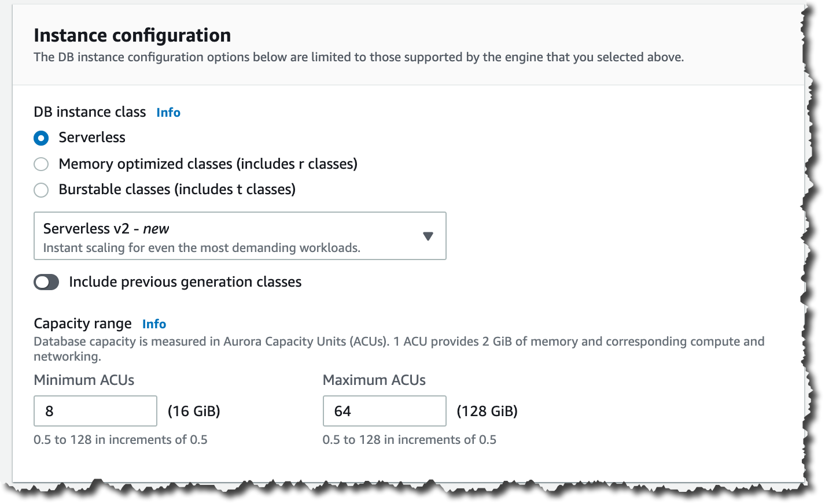The image size is (825, 504).
Task: Open Info link beside DB instance class
Action: click(168, 113)
